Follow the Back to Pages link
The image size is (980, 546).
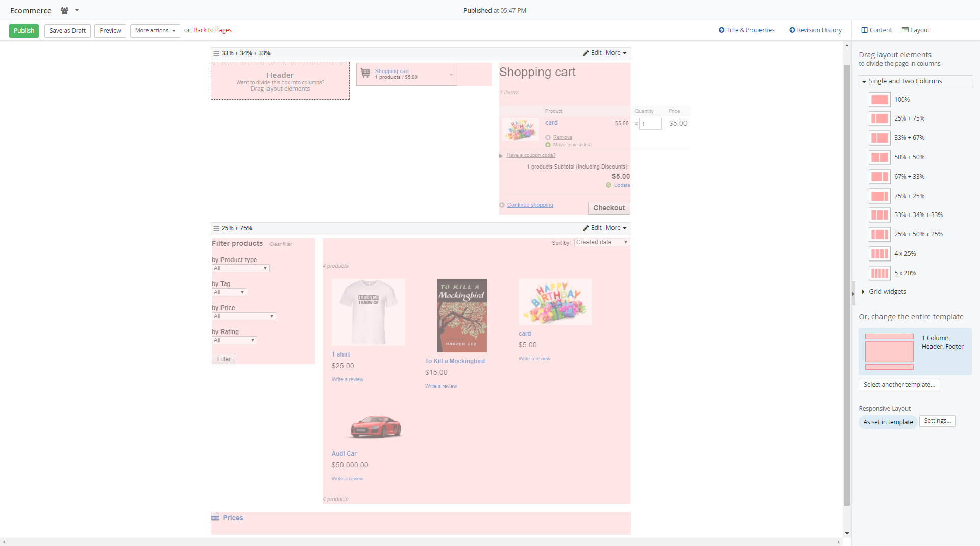212,30
